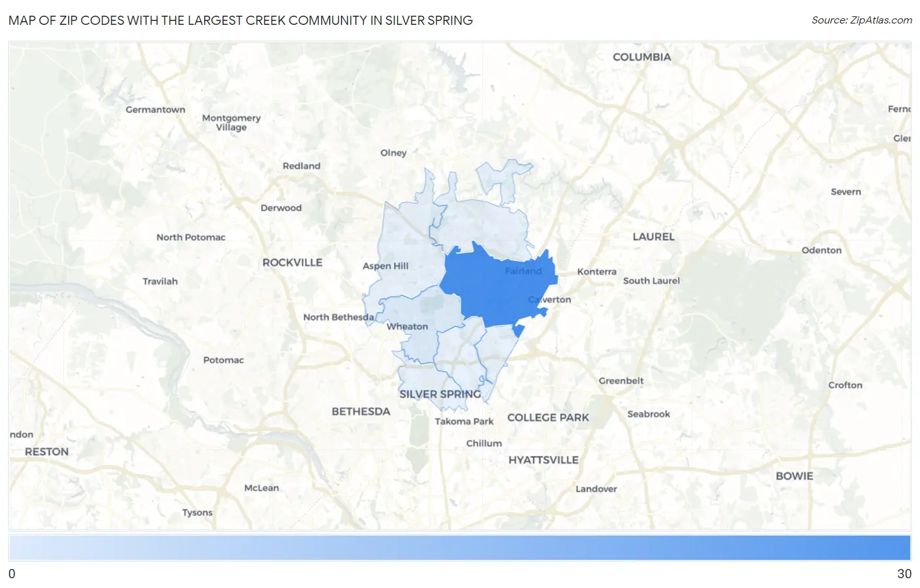Click the Olney label
Image resolution: width=920 pixels, height=588 pixels.
(393, 153)
